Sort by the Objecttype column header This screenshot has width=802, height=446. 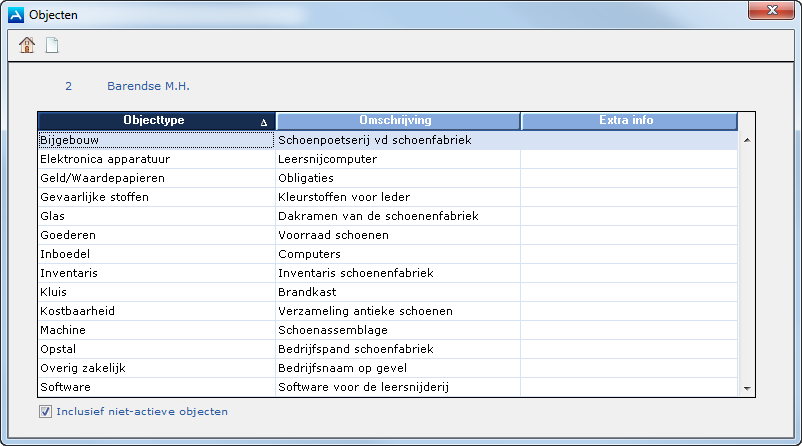pos(157,121)
